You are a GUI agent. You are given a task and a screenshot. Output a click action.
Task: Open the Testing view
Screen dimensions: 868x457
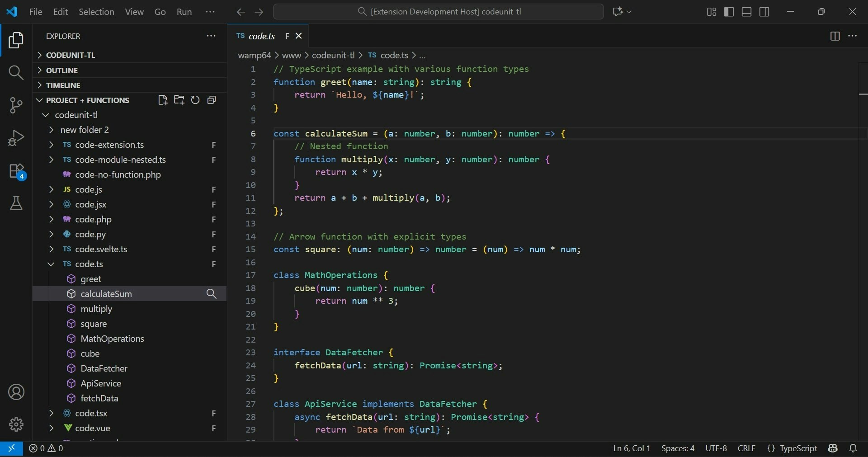[x=16, y=203]
